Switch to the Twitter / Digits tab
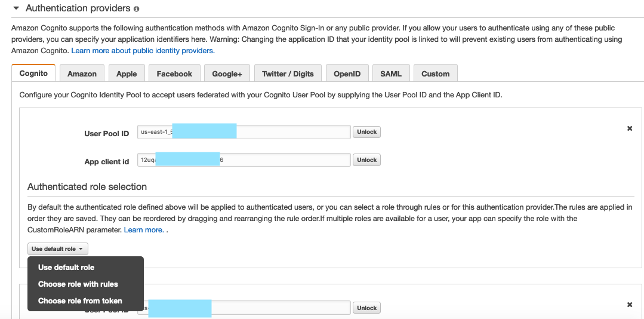 288,73
